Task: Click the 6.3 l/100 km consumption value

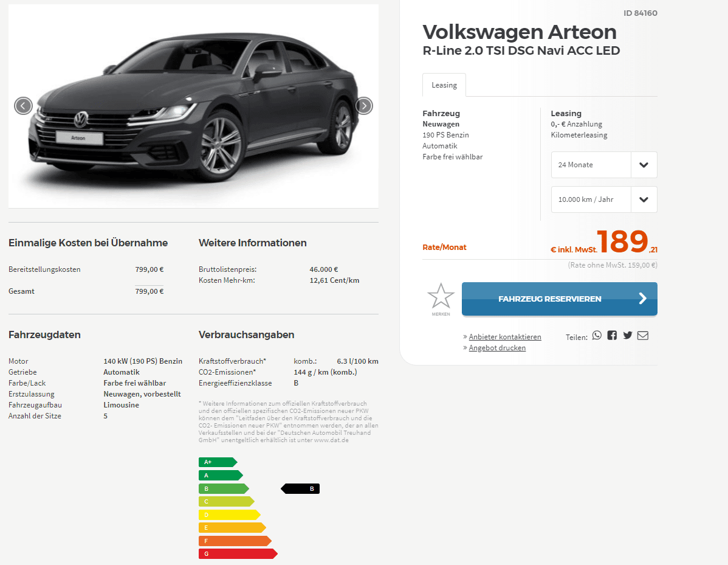Action: (357, 361)
